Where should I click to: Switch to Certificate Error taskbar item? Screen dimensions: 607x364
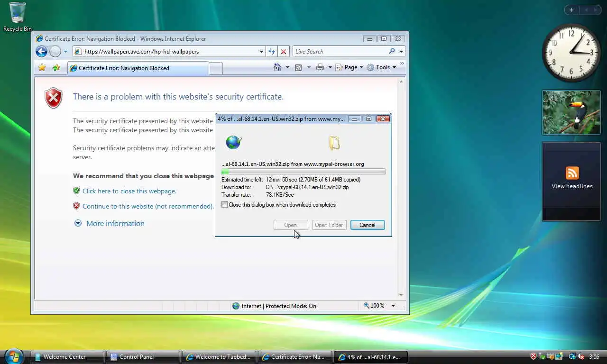(295, 357)
